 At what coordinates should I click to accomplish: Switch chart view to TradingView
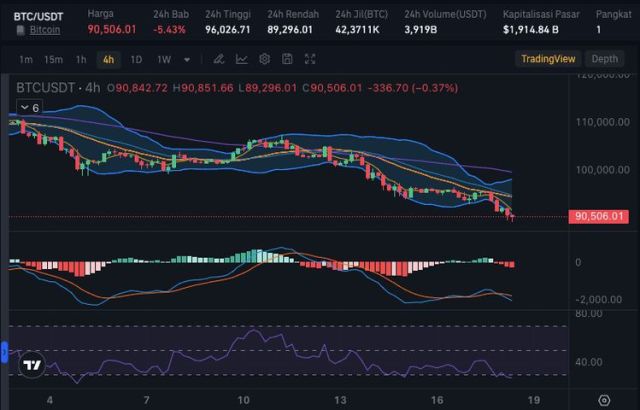click(x=549, y=59)
